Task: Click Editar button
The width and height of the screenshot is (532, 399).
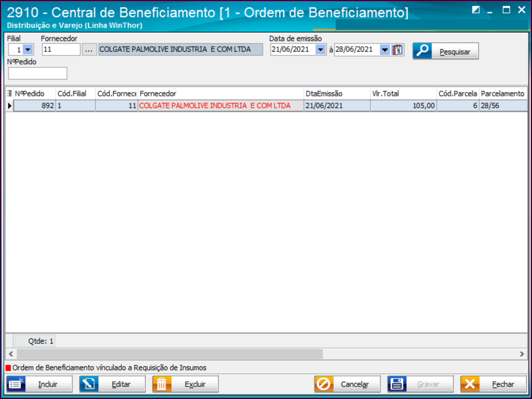Action: 112,384
